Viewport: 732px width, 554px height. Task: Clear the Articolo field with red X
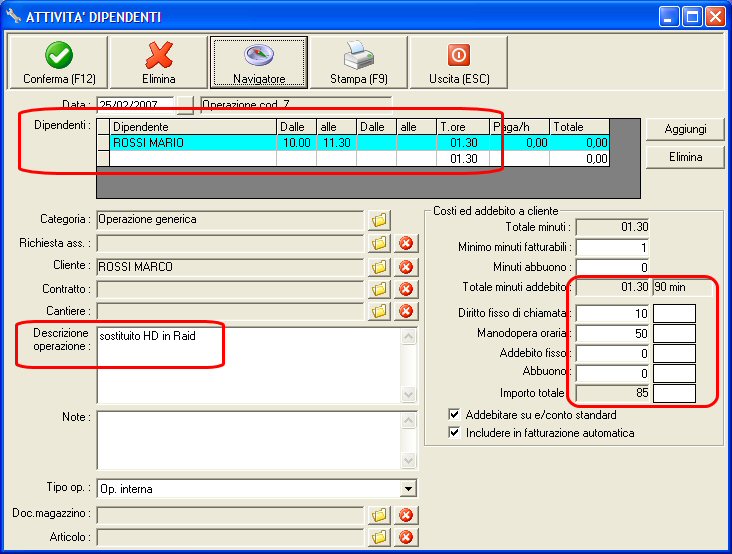[x=406, y=537]
